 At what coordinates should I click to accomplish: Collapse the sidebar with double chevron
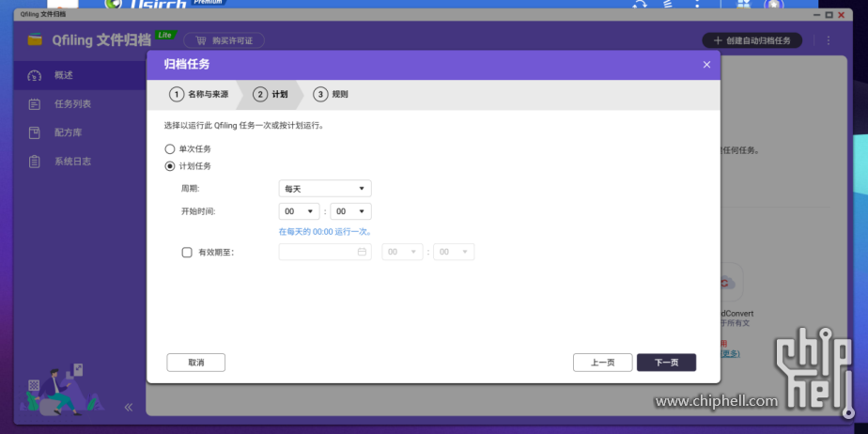(x=129, y=408)
